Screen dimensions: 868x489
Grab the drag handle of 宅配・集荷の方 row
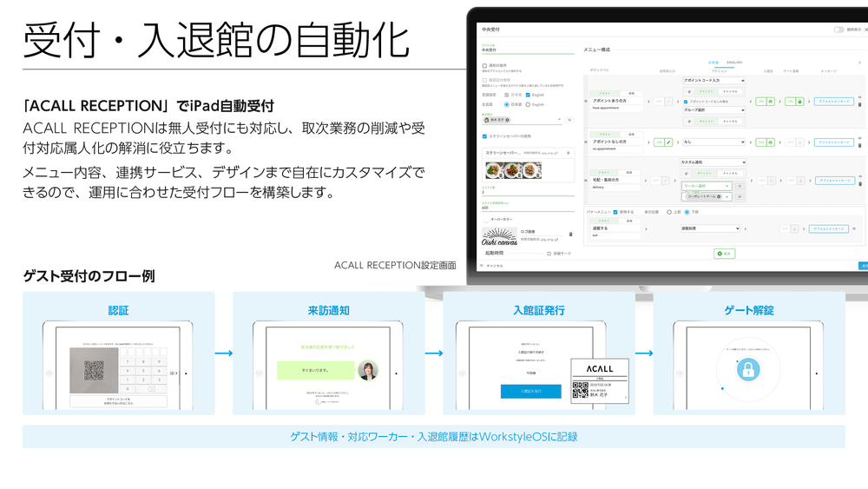tap(586, 181)
